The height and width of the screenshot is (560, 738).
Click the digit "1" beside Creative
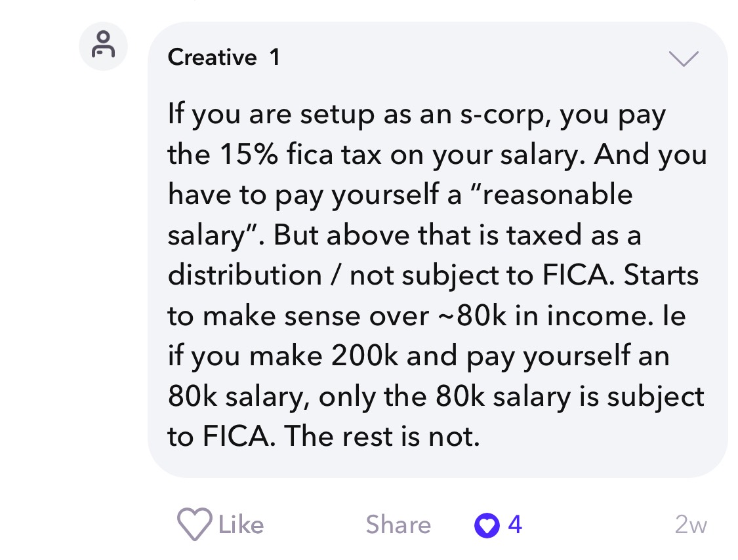click(275, 58)
